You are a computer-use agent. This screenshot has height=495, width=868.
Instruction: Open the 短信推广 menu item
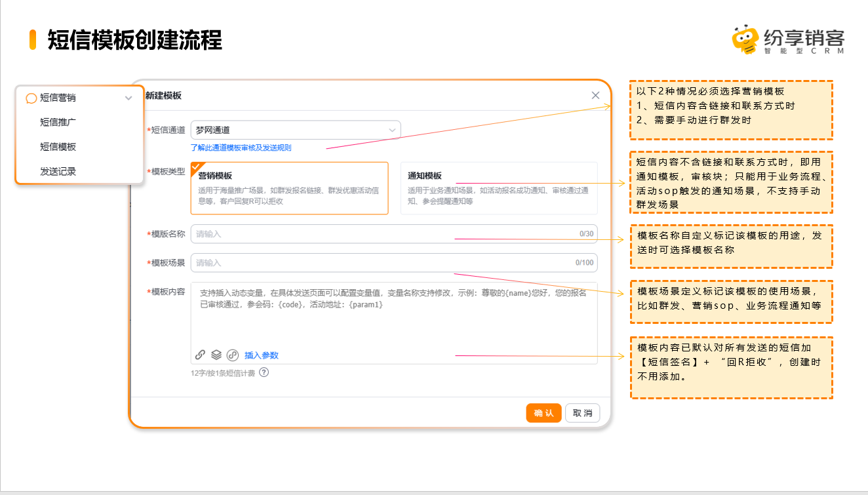(58, 122)
